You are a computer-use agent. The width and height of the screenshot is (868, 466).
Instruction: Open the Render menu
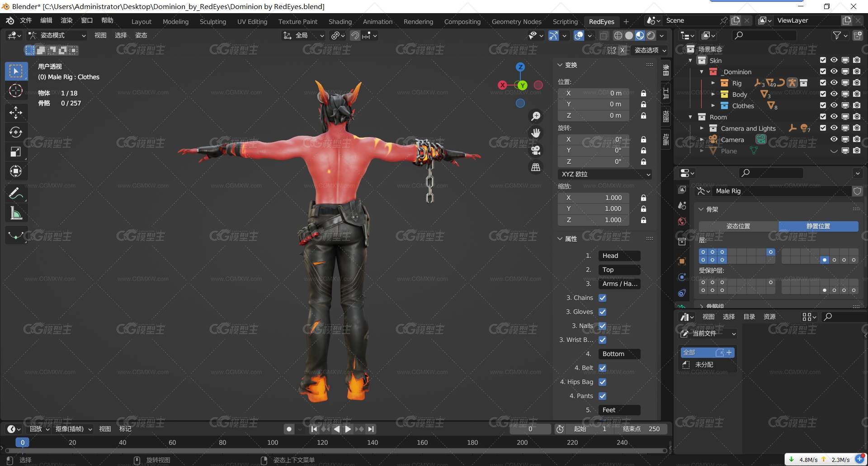tap(66, 20)
